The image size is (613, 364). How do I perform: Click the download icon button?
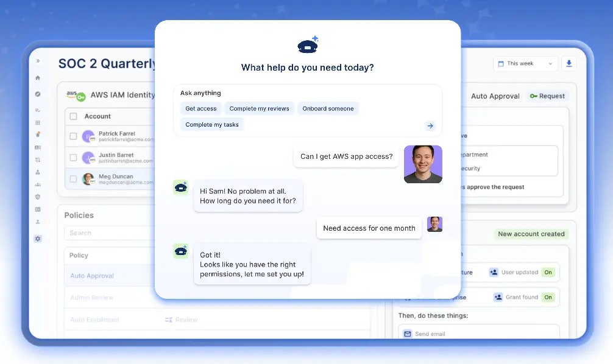569,63
